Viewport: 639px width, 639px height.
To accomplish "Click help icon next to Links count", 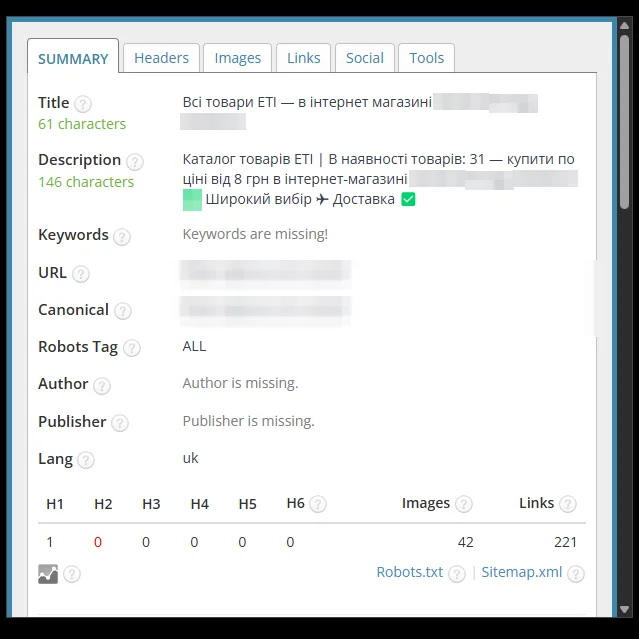I will 568,504.
